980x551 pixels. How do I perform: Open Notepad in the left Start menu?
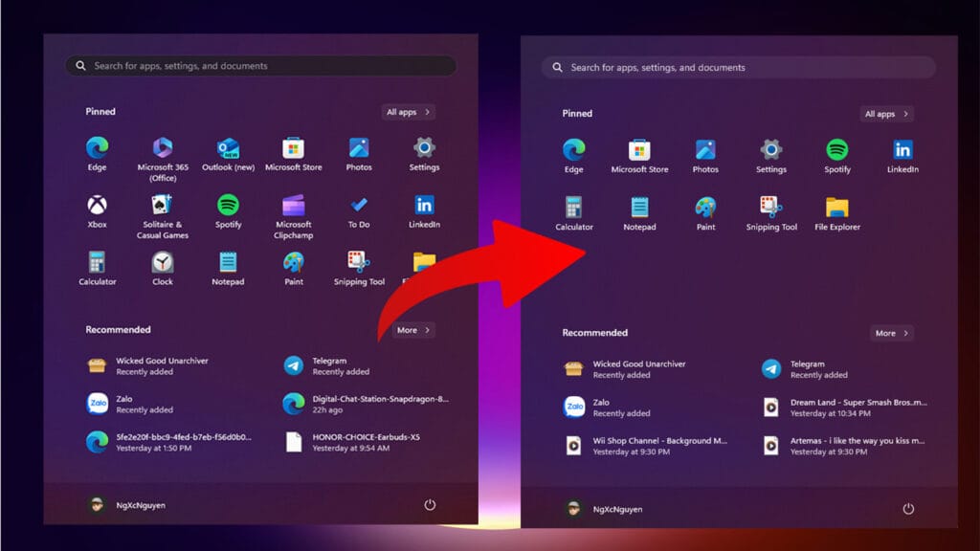point(228,269)
